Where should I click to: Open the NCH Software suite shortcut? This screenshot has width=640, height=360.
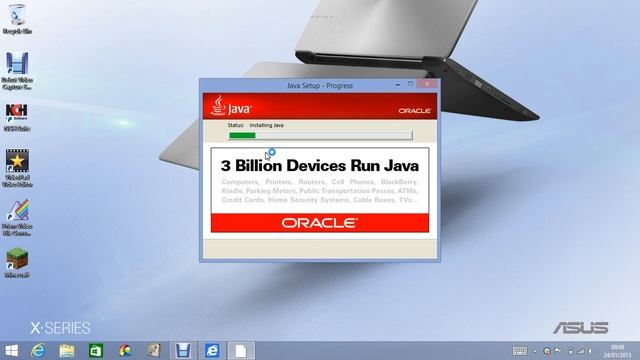point(17,117)
